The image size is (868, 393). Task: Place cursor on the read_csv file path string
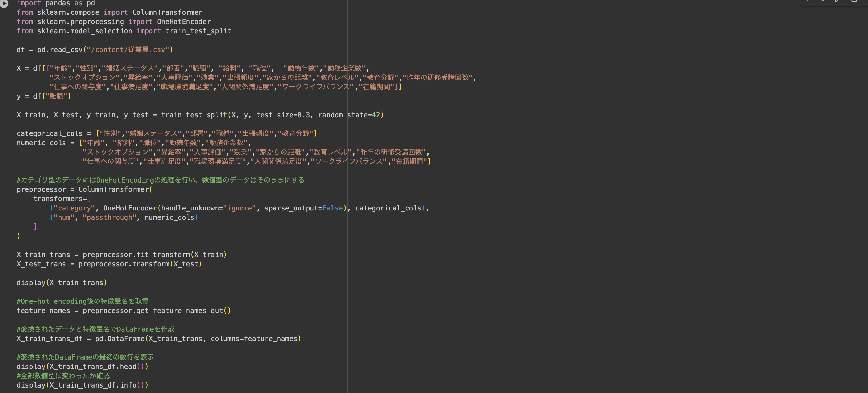(127, 50)
